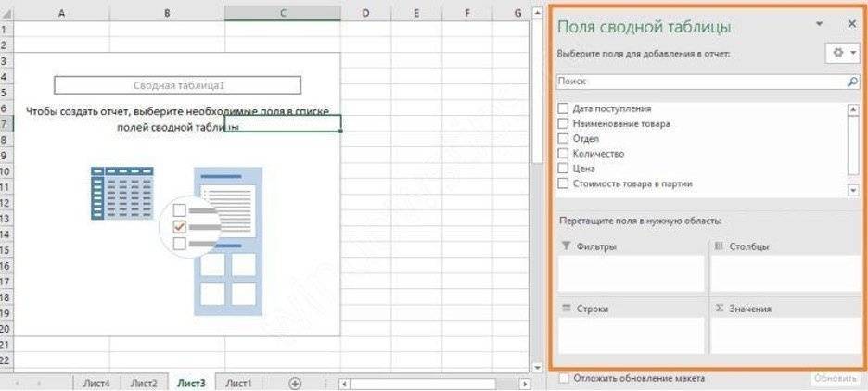The image size is (868, 391).
Task: Click the search magnifier icon in field list
Action: (x=852, y=82)
